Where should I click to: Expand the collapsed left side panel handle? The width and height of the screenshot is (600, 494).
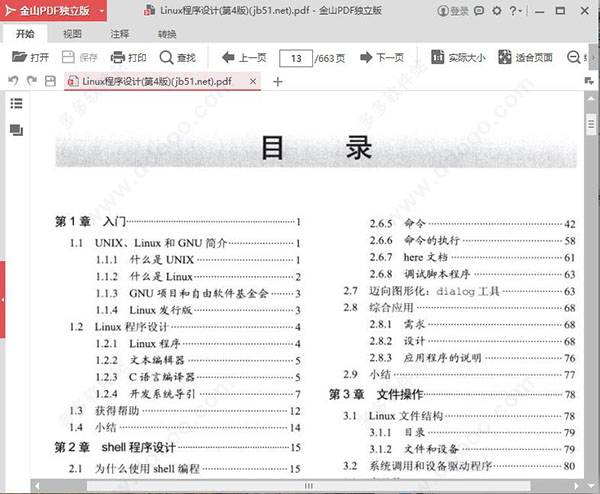2,300
